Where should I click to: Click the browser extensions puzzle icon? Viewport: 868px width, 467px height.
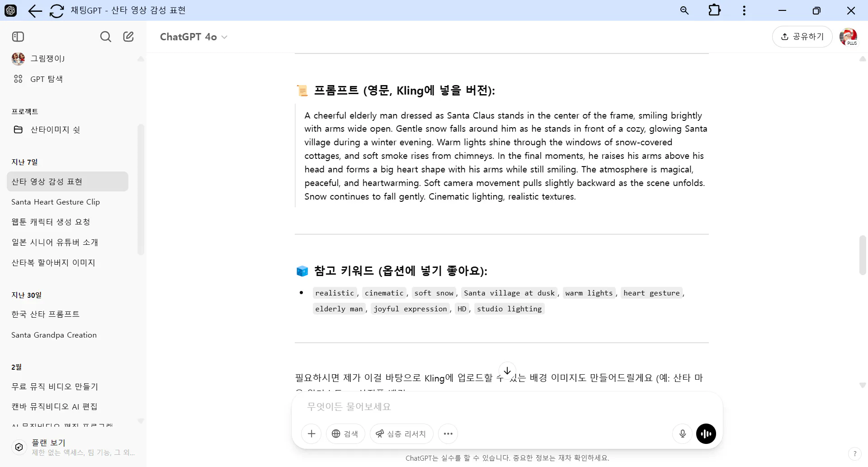714,10
